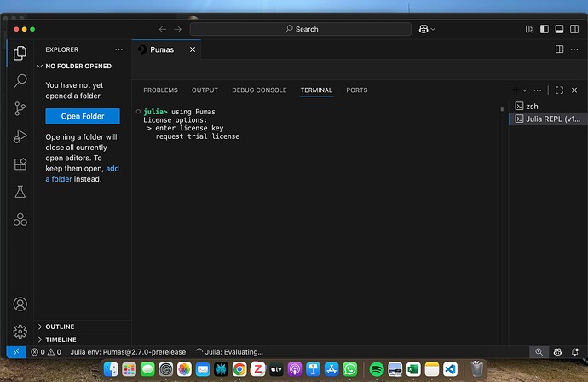Open the Extensions view
Image resolution: width=588 pixels, height=382 pixels.
20,165
